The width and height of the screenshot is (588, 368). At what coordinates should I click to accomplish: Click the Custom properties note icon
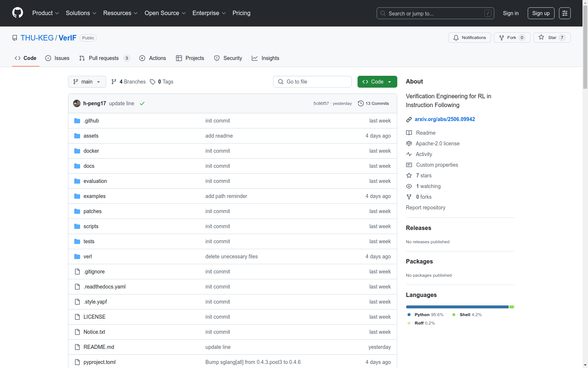[409, 165]
